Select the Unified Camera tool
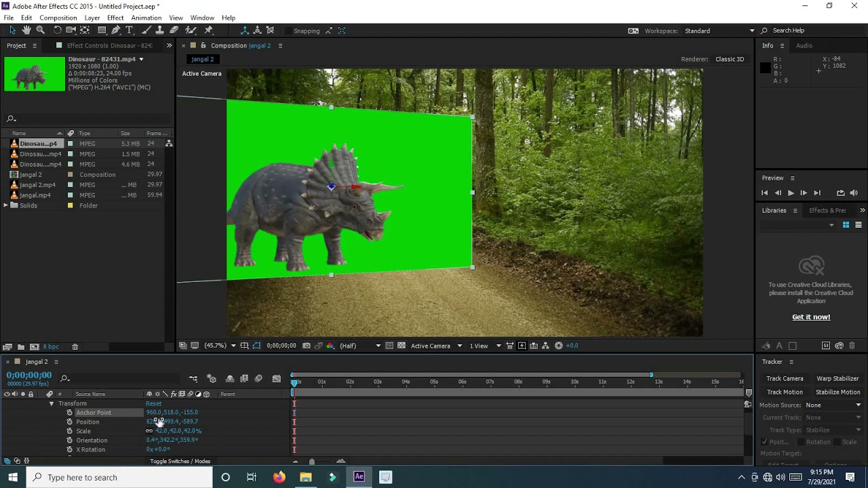 (71, 30)
